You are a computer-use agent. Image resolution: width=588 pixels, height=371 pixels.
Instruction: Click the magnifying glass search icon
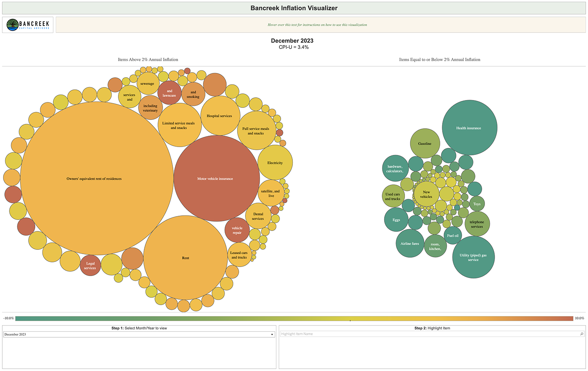[x=582, y=334]
